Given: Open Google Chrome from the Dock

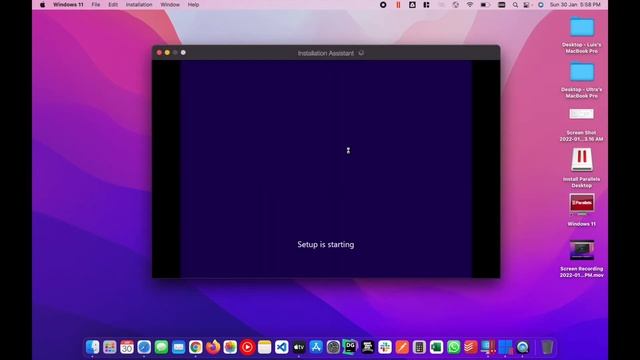Looking at the screenshot, I should coord(196,347).
